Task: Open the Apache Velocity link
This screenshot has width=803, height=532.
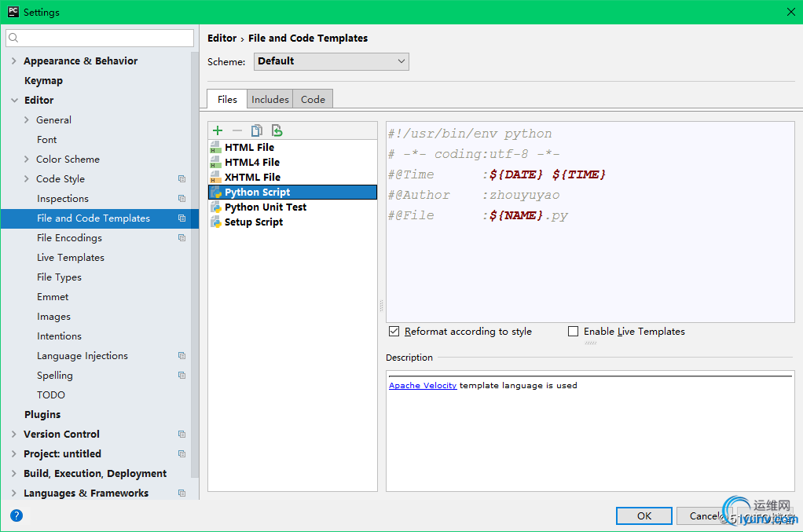Action: point(423,385)
